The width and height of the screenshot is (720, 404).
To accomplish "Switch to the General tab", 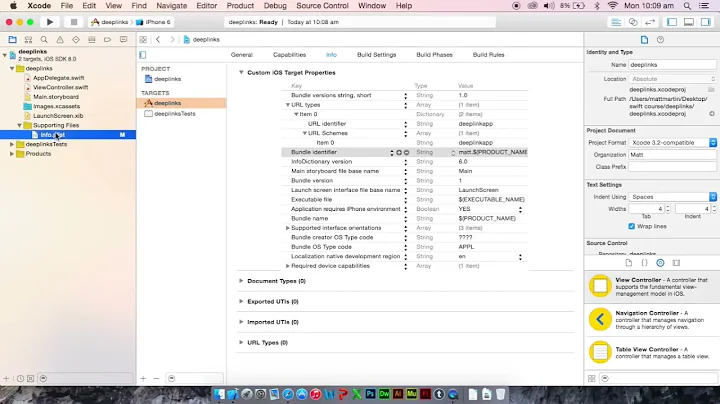I will 242,55.
